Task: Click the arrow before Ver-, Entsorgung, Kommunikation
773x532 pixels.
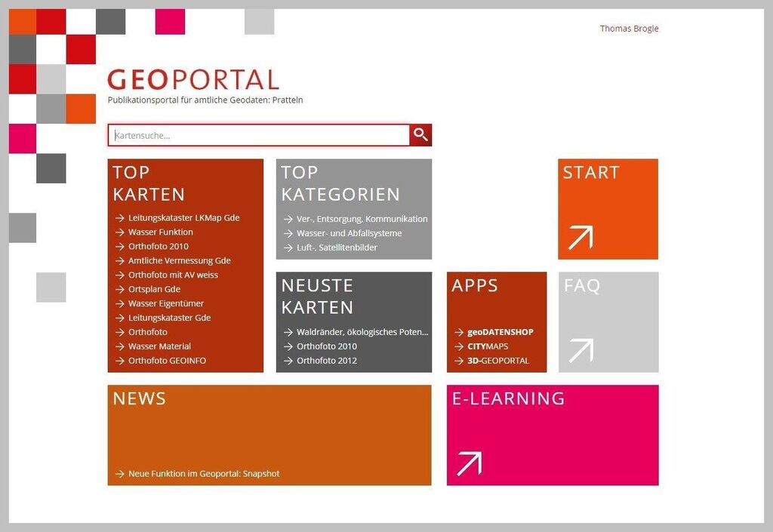Action: pos(287,218)
